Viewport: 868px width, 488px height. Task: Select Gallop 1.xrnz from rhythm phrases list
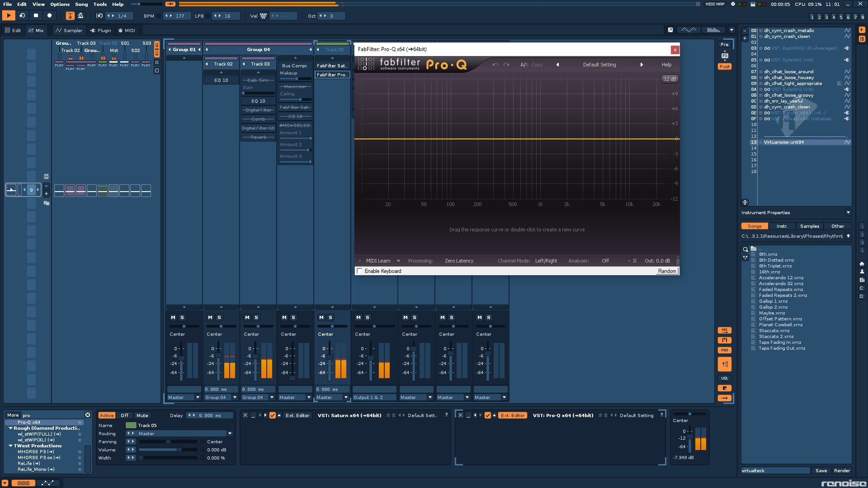773,301
